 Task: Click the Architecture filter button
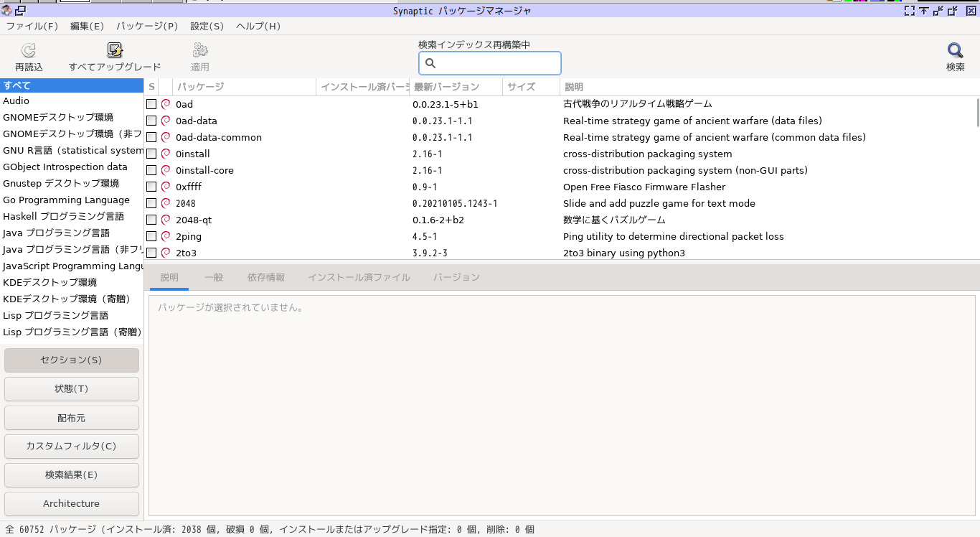(72, 504)
